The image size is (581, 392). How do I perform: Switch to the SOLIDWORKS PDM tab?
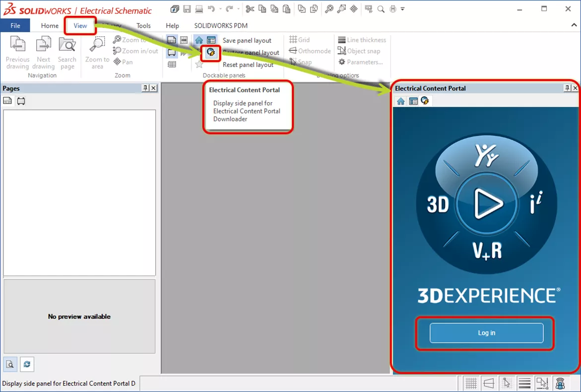pyautogui.click(x=220, y=25)
